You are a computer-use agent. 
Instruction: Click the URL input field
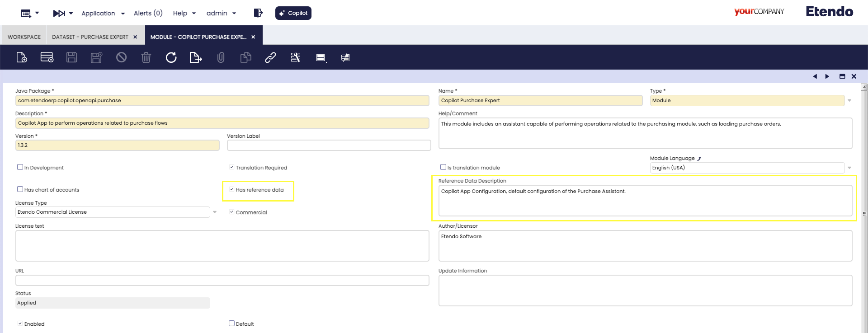(x=222, y=280)
